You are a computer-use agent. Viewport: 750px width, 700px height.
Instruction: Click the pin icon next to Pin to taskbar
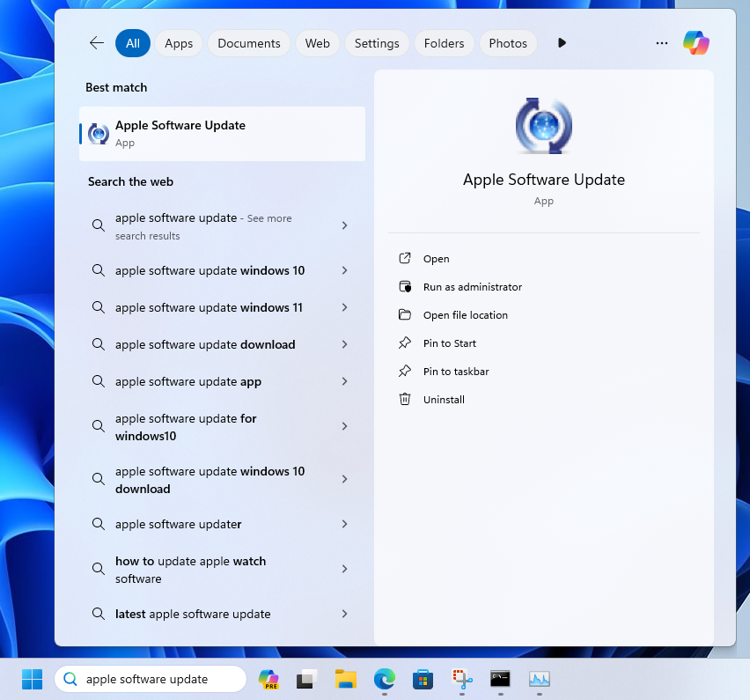[405, 371]
